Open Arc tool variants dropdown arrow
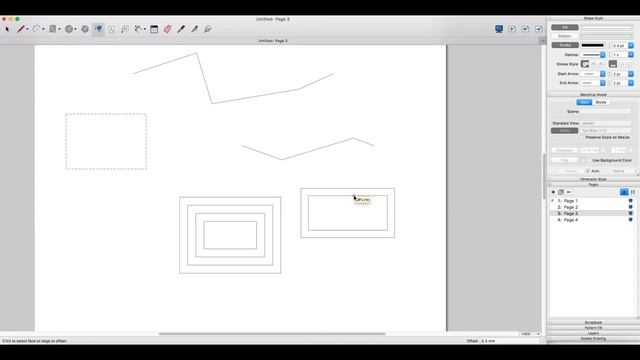Viewport: 640px width, 360px height. (43, 29)
